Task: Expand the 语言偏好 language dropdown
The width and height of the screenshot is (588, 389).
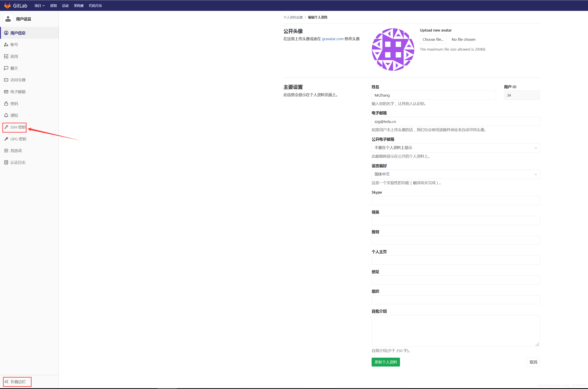Action: click(x=455, y=174)
